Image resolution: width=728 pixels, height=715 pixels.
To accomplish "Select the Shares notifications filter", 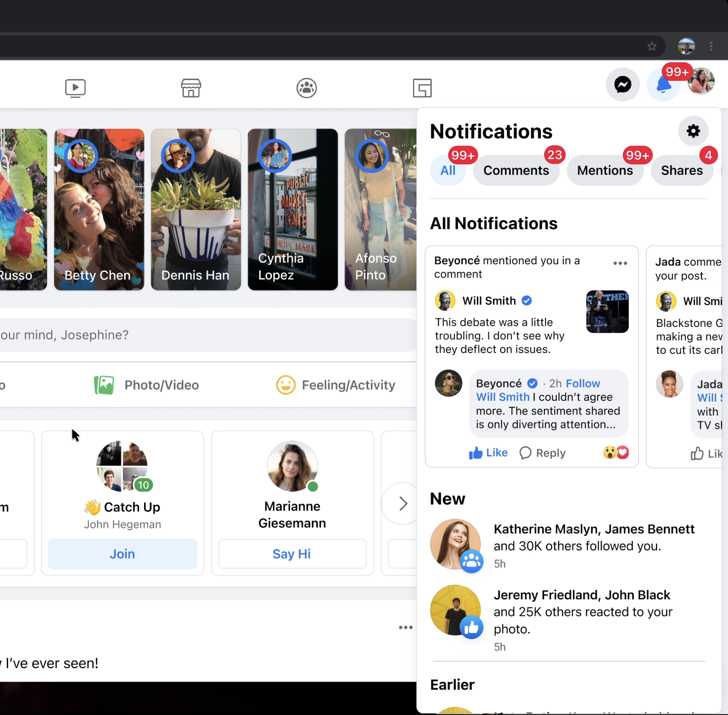I will pyautogui.click(x=682, y=170).
